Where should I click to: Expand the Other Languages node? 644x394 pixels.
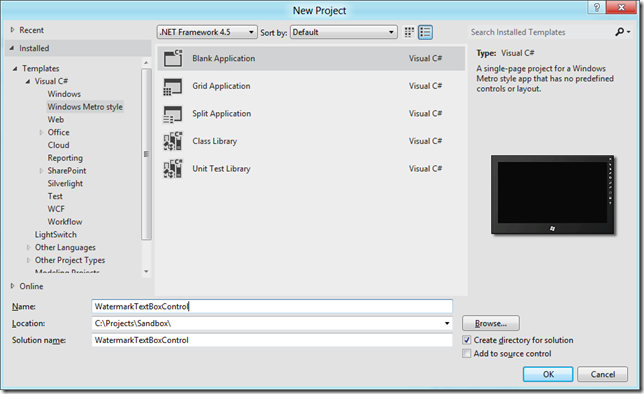pyautogui.click(x=28, y=247)
